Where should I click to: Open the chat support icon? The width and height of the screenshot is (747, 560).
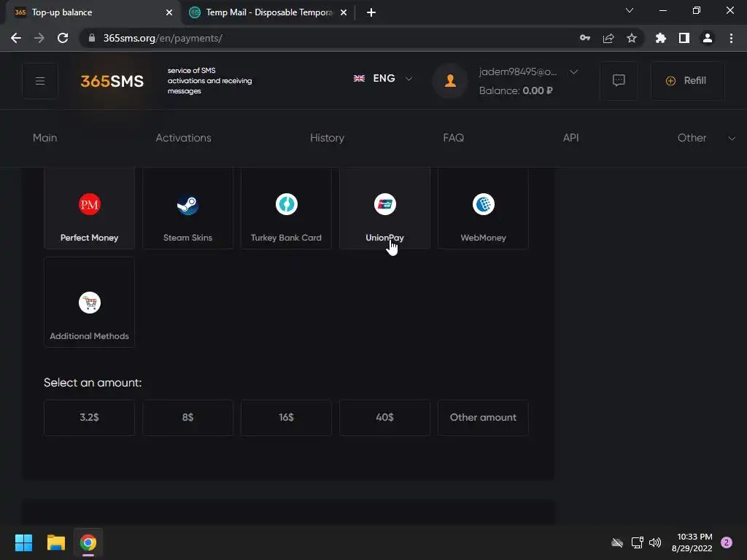point(619,80)
